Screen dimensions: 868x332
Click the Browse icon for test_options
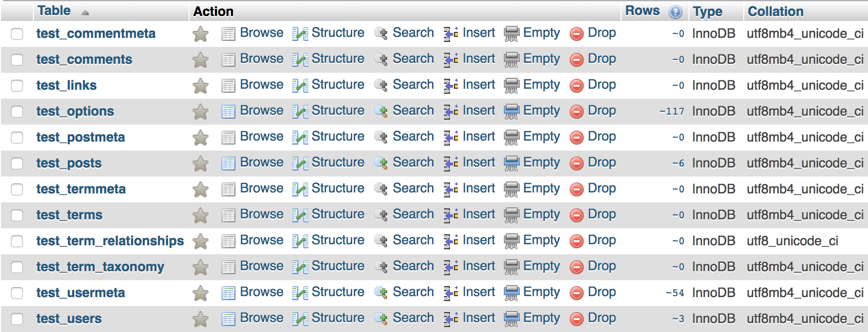[x=228, y=111]
